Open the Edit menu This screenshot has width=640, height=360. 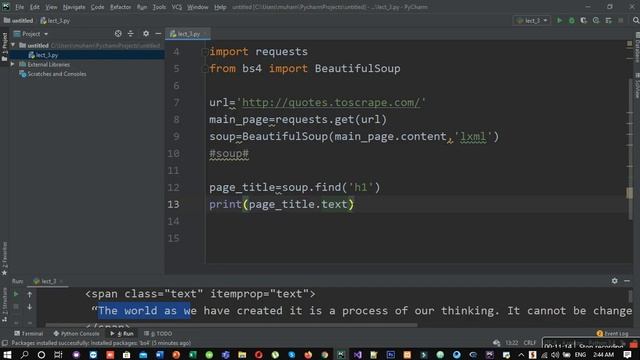click(35, 7)
